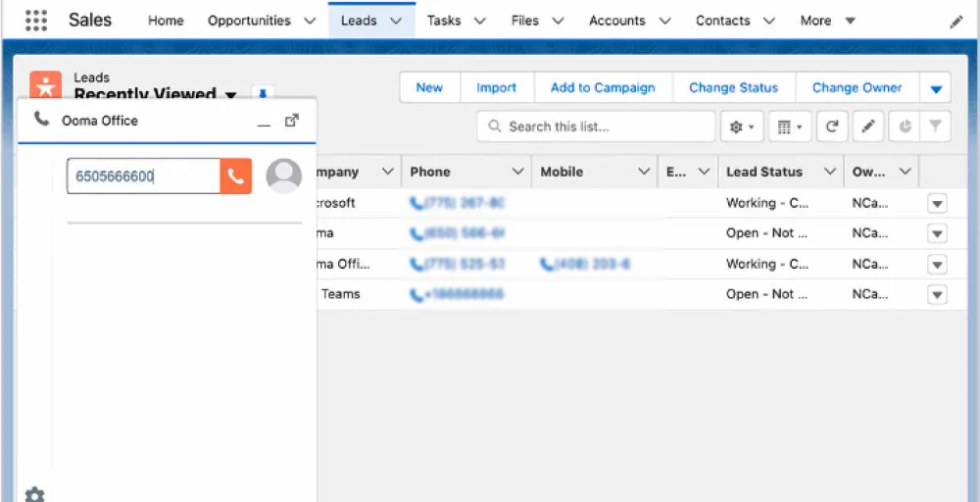Image resolution: width=980 pixels, height=502 pixels.
Task: Switch to the Files tab
Action: pos(524,21)
